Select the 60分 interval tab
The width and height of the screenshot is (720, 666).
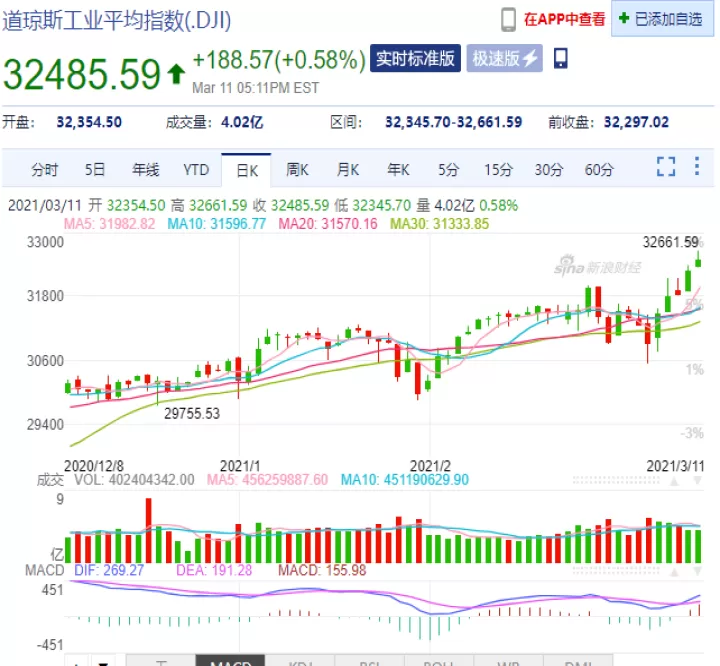coord(599,170)
